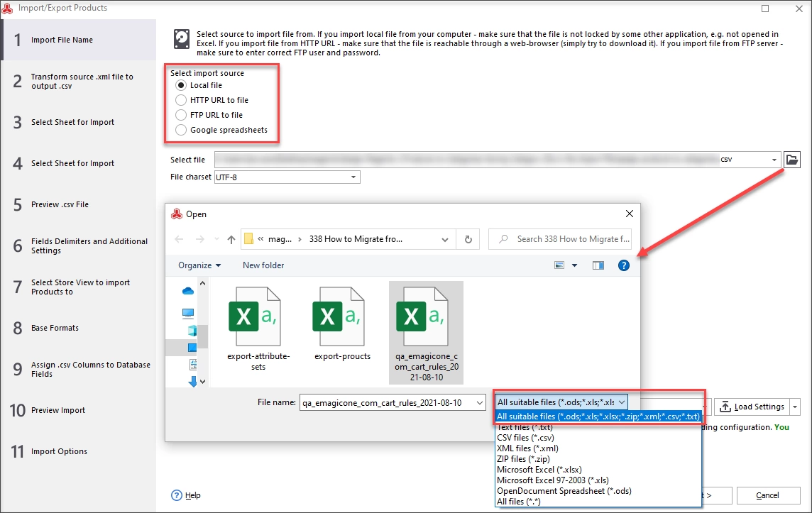This screenshot has height=513, width=812.
Task: Go to step 4 Select Sheet for Import
Action: click(x=79, y=164)
